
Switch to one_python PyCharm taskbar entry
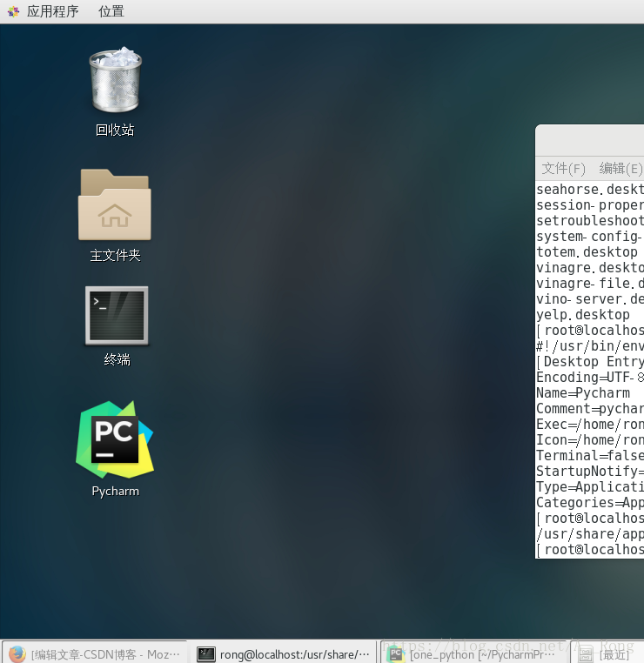point(472,654)
